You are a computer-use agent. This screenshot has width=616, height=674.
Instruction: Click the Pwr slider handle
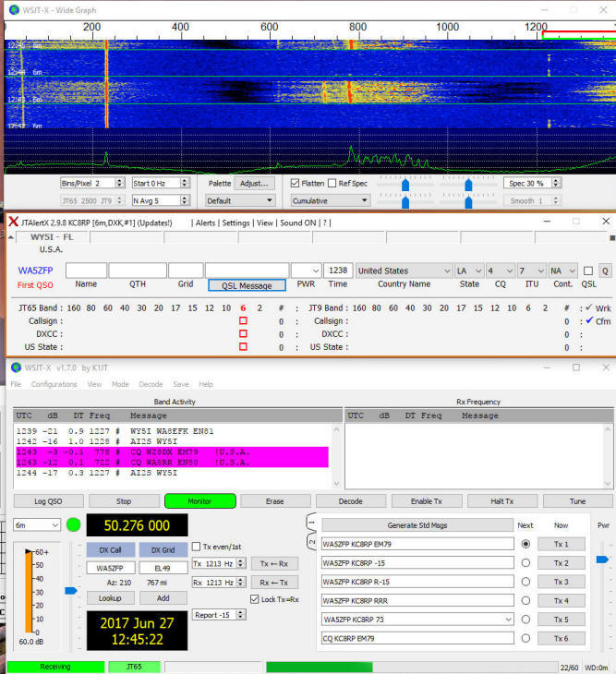tap(602, 560)
